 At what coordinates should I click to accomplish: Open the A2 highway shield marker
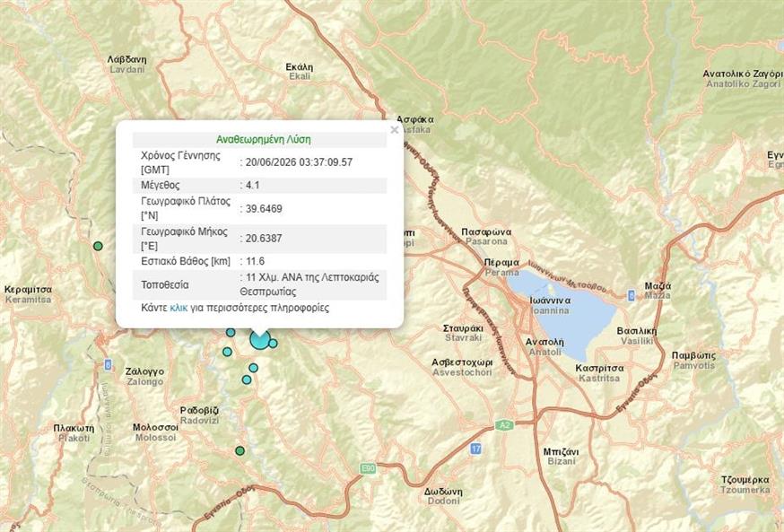coord(504,425)
